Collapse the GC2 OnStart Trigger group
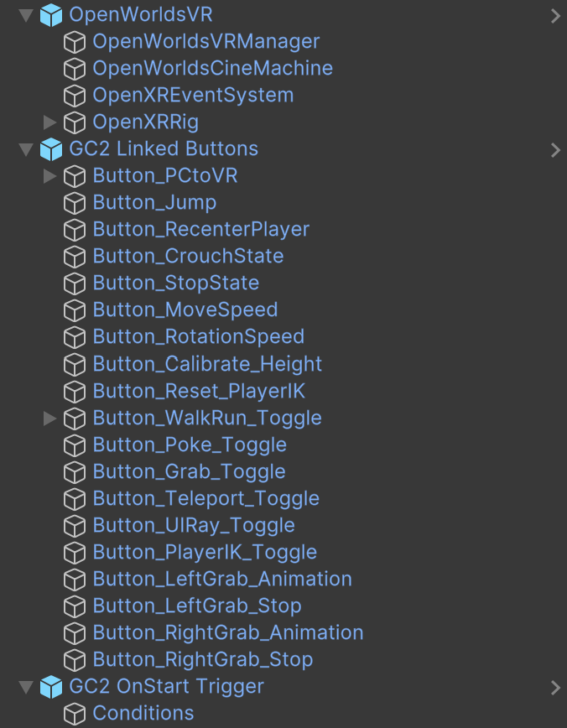 (26, 687)
